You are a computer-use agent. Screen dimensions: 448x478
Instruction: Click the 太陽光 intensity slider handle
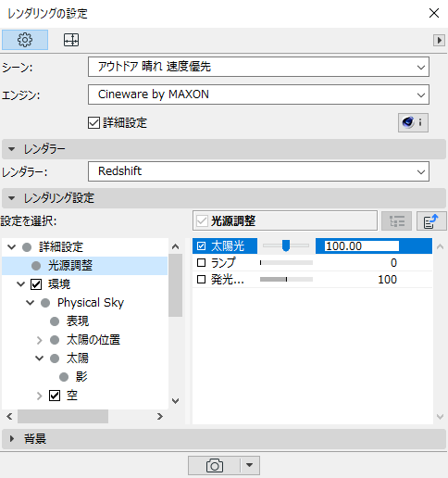pyautogui.click(x=286, y=245)
